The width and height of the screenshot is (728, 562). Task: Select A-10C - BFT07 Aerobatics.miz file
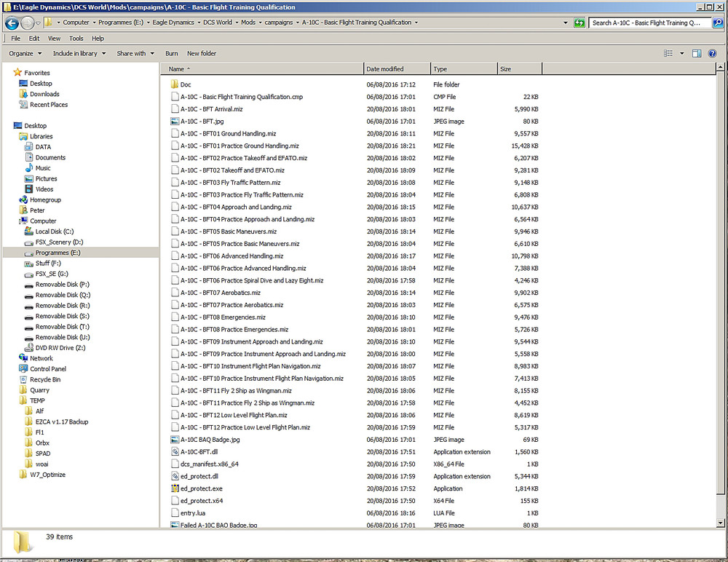[x=220, y=293]
